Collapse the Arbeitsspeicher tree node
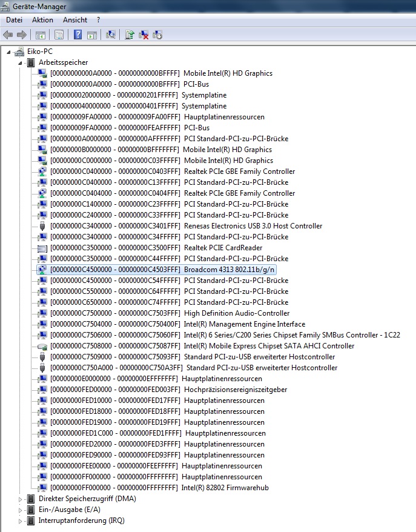This screenshot has height=532, width=416. pos(20,63)
